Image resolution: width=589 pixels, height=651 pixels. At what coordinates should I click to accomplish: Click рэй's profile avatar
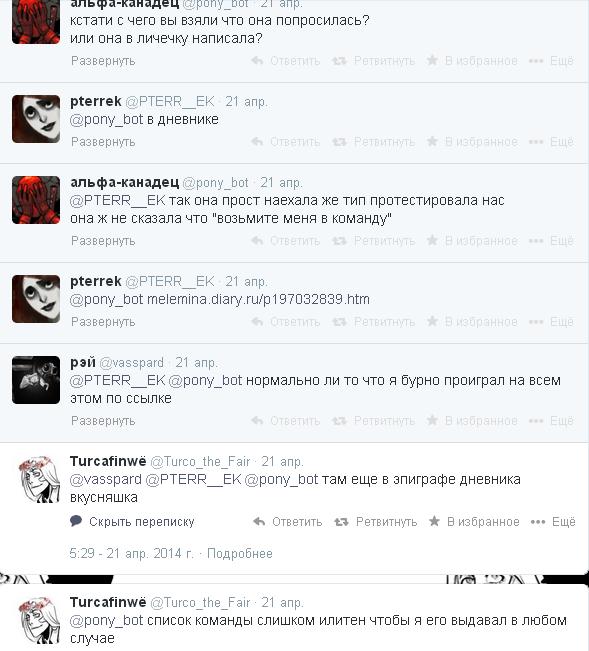point(36,380)
